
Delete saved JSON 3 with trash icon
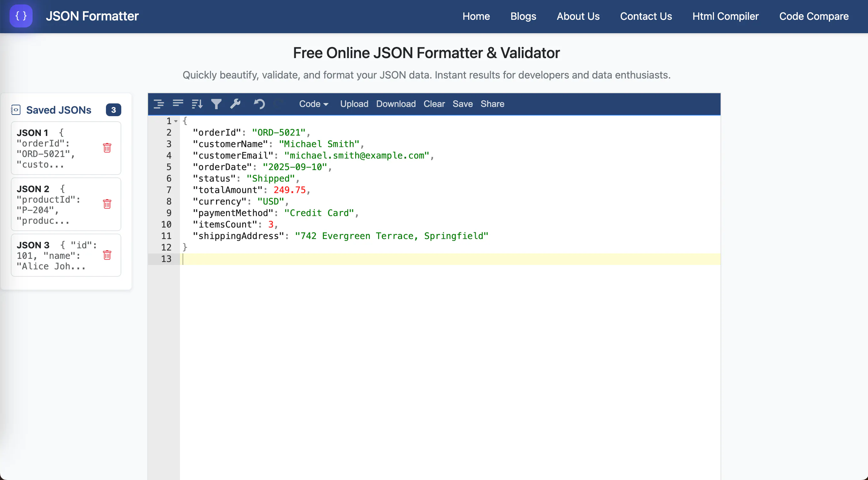[107, 255]
